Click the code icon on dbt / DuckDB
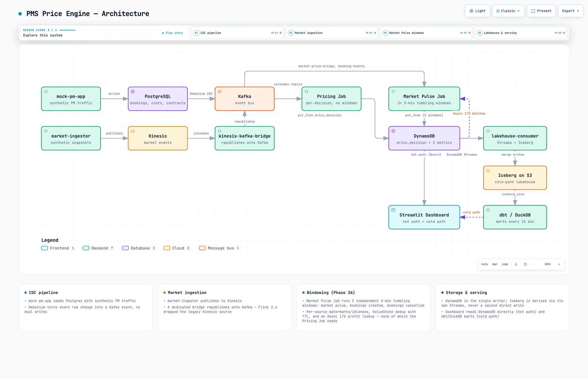 click(488, 210)
